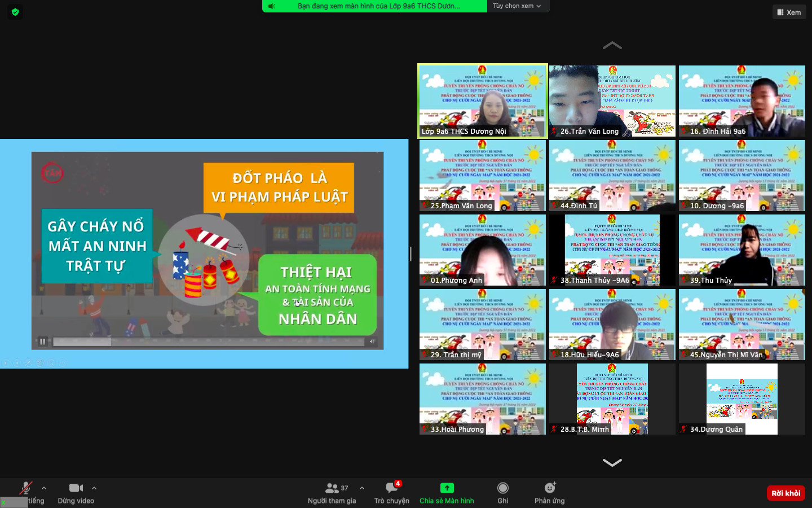Select the Lớp 9a6 THCS Dương Nội video tile
Viewport: 812px width, 508px height.
pyautogui.click(x=482, y=101)
